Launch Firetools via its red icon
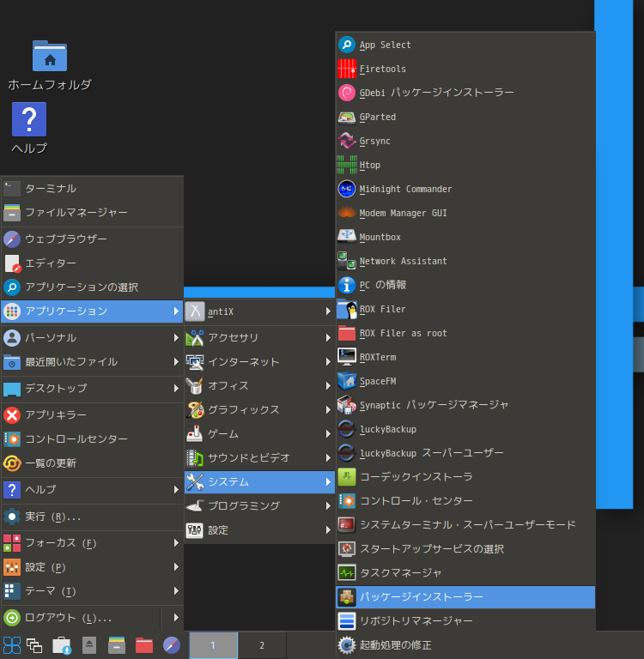 (x=347, y=69)
